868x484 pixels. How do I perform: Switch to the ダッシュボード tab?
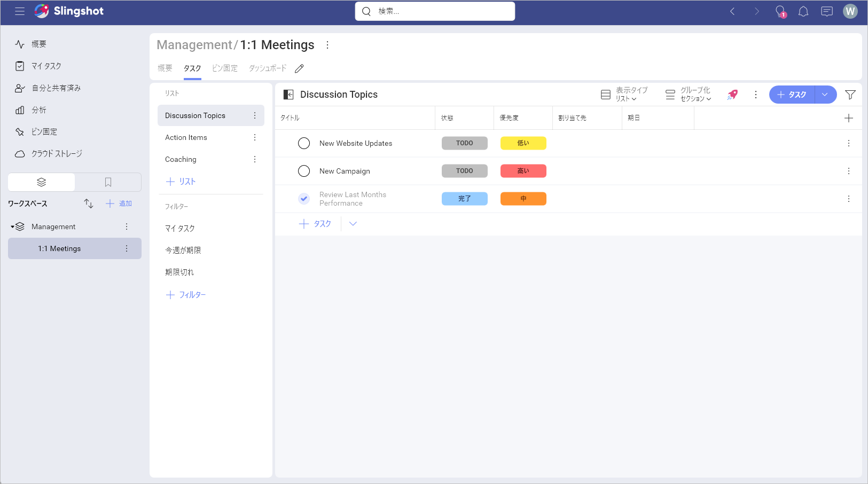click(268, 68)
